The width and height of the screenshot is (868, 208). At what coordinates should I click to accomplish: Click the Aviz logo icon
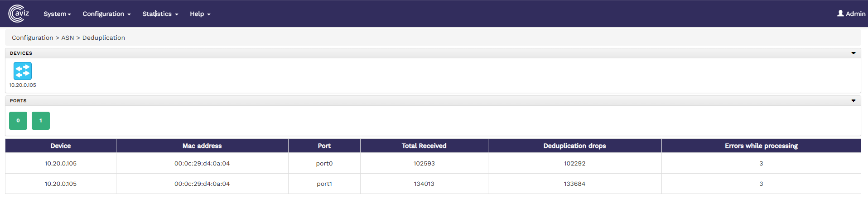coord(19,14)
